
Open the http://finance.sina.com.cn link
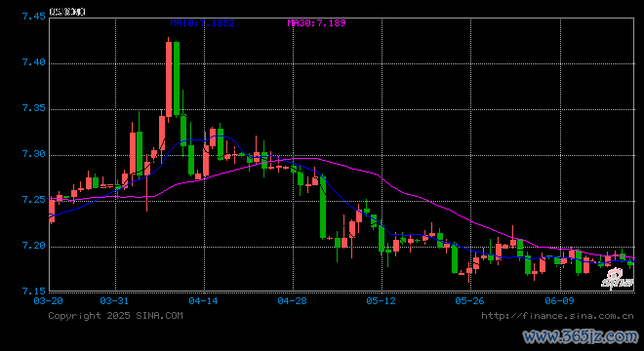(x=557, y=316)
